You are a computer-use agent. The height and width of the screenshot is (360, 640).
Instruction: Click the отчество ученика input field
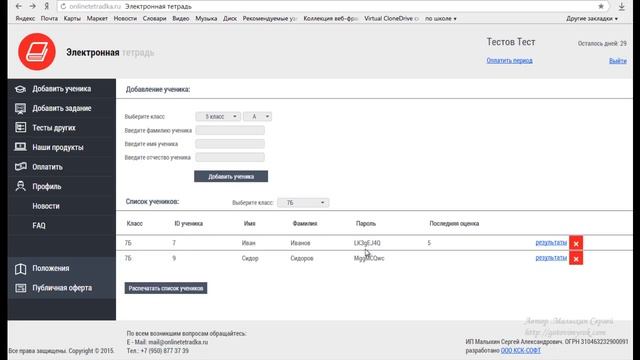point(230,158)
